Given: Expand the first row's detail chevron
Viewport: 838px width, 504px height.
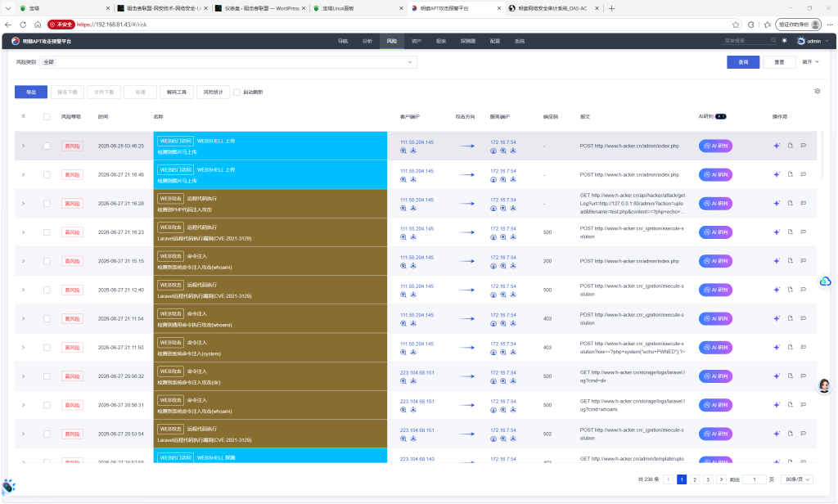Looking at the screenshot, I should coord(23,146).
